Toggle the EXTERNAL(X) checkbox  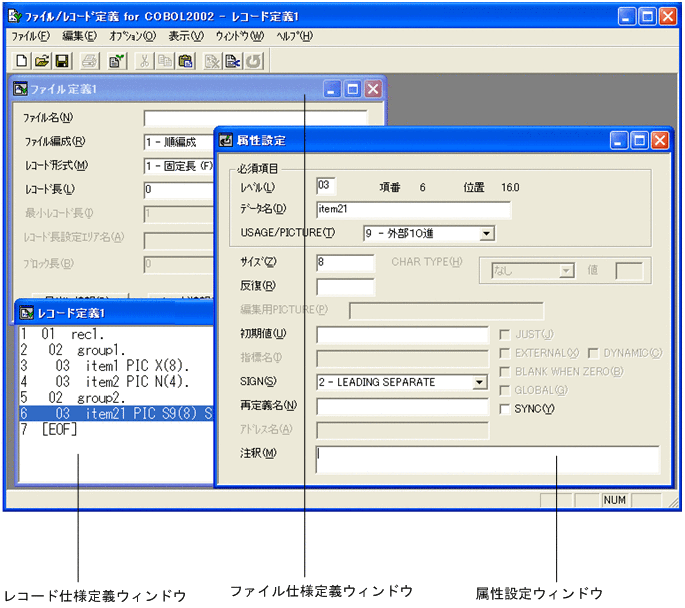click(x=505, y=353)
